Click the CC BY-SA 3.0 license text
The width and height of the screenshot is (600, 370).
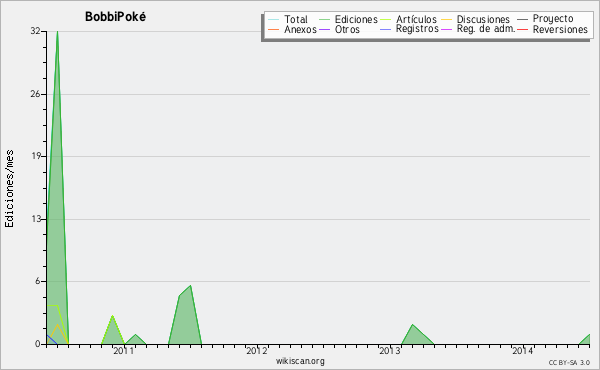click(x=569, y=362)
